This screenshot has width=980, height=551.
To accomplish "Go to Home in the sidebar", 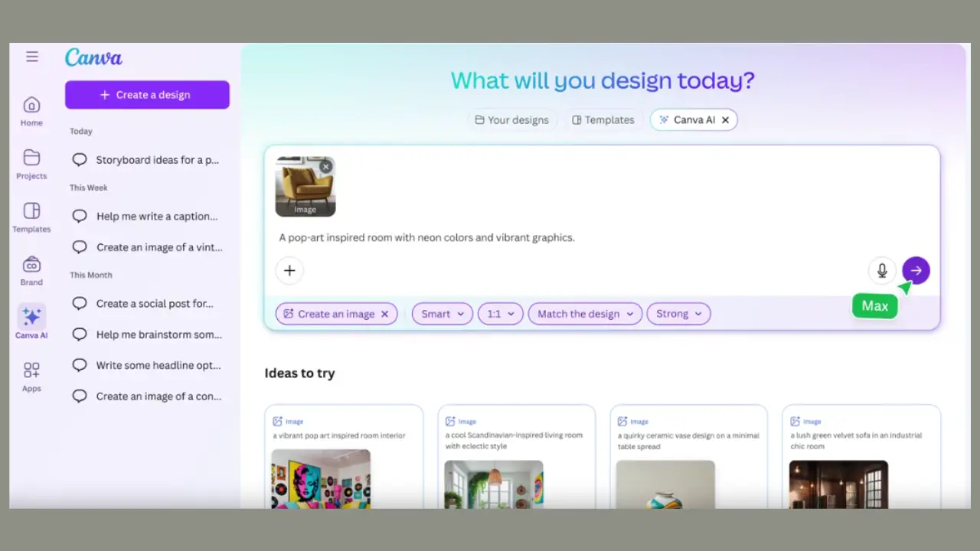I will [x=31, y=105].
